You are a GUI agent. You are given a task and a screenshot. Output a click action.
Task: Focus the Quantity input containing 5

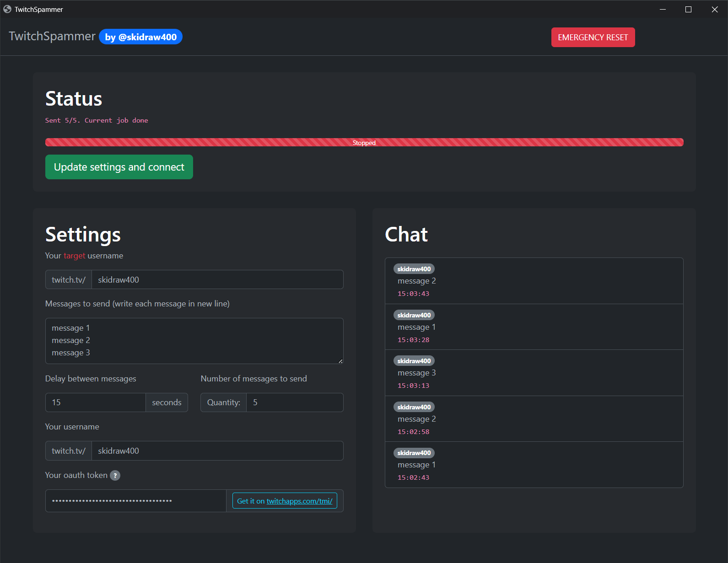[x=295, y=402]
